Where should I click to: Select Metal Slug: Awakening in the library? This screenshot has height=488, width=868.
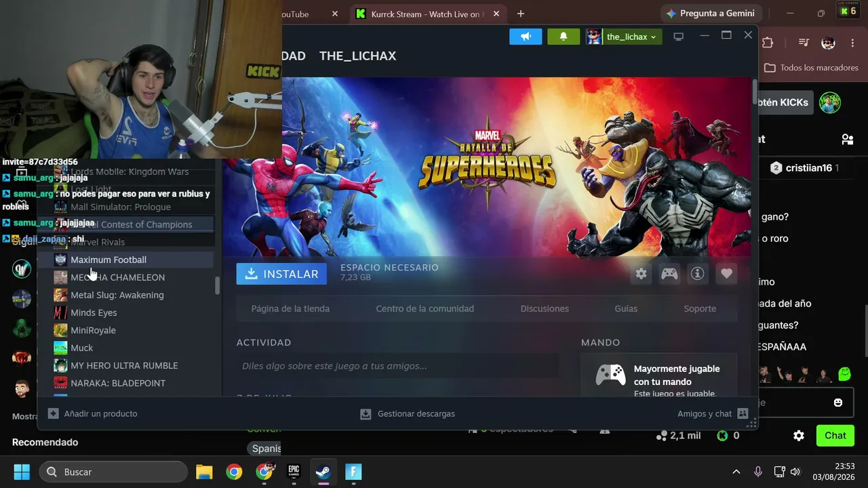[x=133, y=295]
